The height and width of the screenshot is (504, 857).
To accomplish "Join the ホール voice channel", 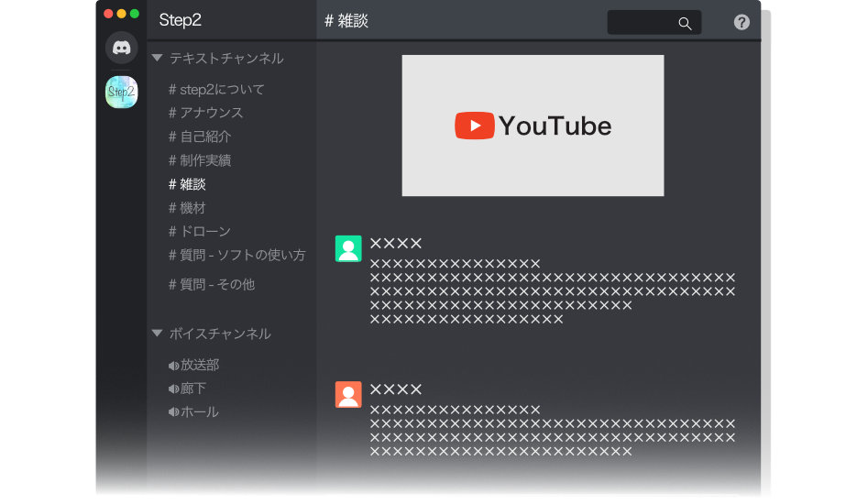I will point(193,412).
